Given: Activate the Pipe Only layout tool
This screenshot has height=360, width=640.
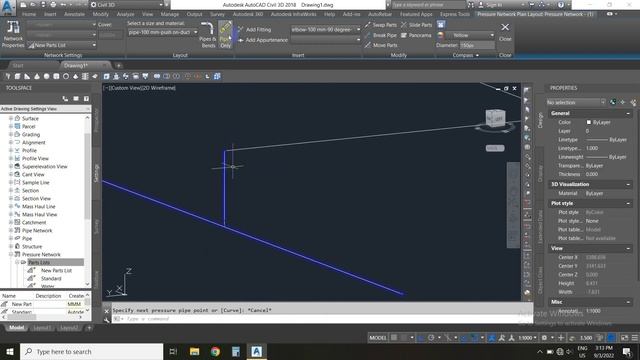Looking at the screenshot, I should (x=225, y=34).
